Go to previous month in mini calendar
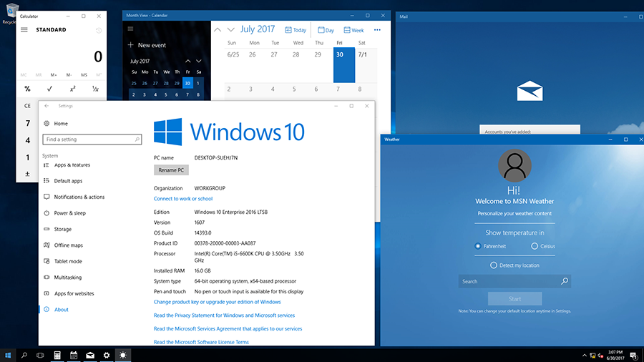The width and height of the screenshot is (644, 362). pyautogui.click(x=187, y=61)
